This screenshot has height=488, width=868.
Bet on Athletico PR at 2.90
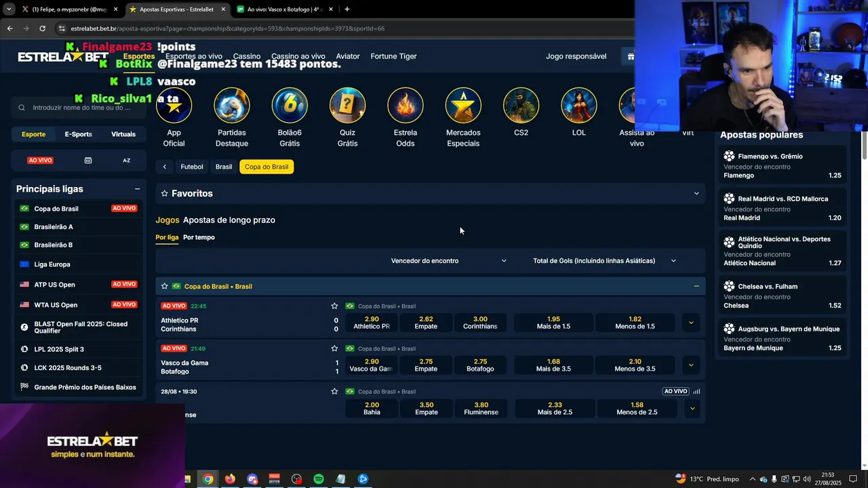(372, 323)
